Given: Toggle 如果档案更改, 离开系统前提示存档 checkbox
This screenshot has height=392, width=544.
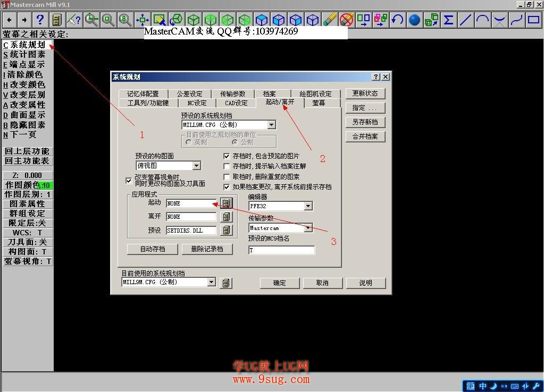Looking at the screenshot, I should pos(227,187).
